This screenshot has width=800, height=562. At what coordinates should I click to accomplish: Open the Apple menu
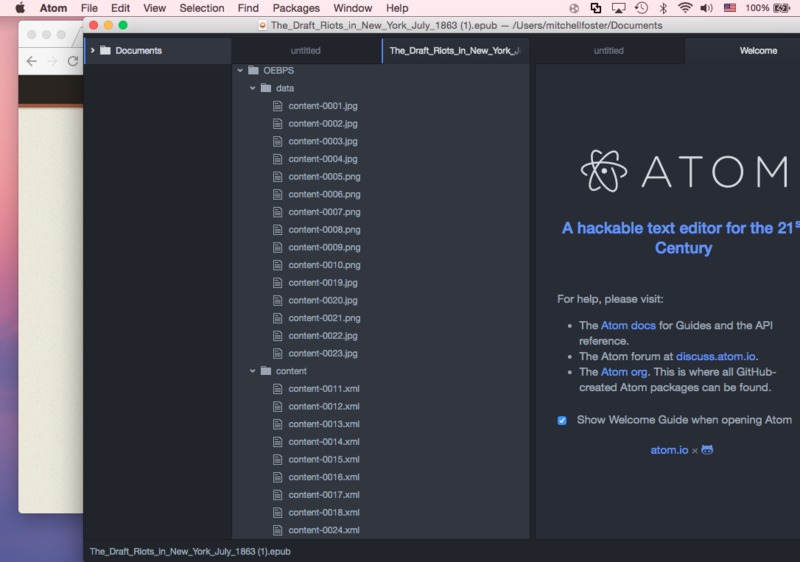pyautogui.click(x=19, y=8)
